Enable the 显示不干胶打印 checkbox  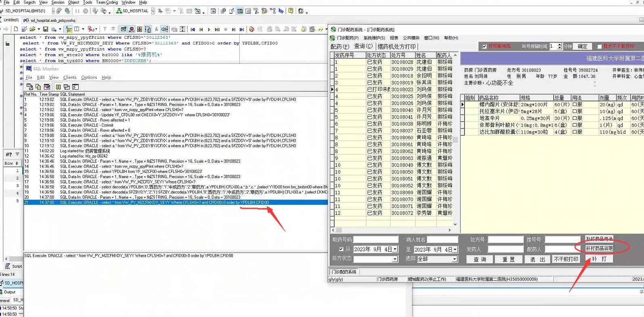coord(599,46)
